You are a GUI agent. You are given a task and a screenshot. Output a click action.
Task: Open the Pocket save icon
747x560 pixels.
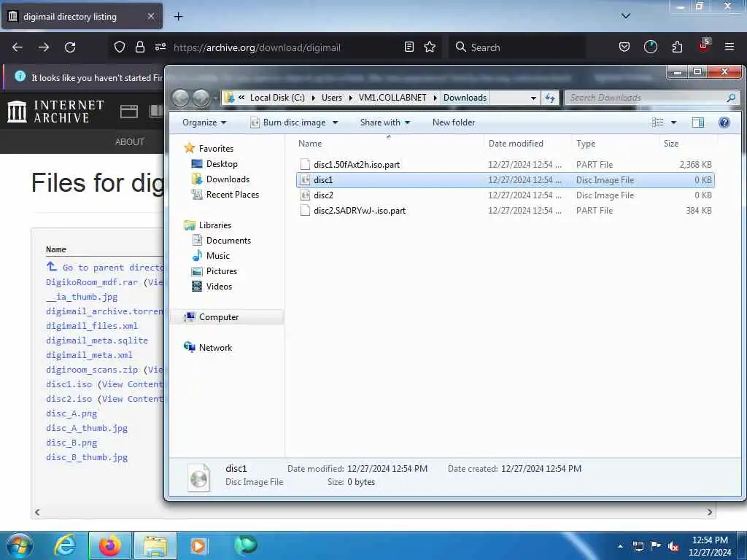click(x=624, y=47)
